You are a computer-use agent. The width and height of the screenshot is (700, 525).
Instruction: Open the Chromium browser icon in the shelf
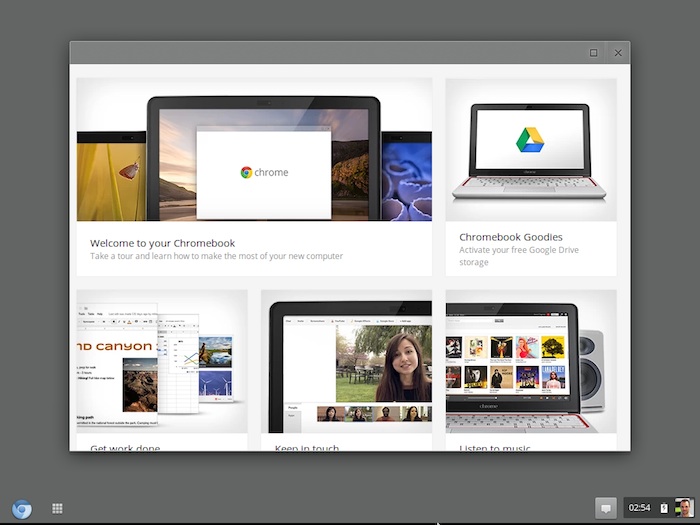(21, 509)
